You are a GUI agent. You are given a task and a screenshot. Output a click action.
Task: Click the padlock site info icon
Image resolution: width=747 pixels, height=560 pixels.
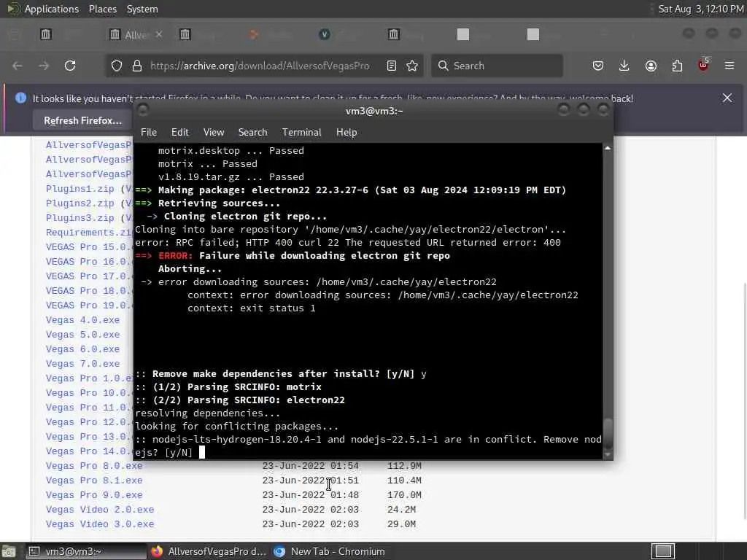pos(137,66)
